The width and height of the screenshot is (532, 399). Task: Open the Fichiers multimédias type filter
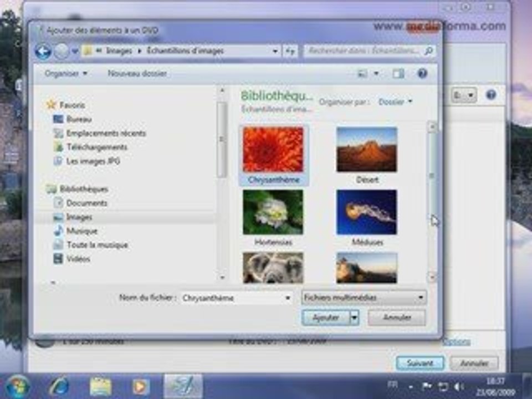tap(364, 298)
